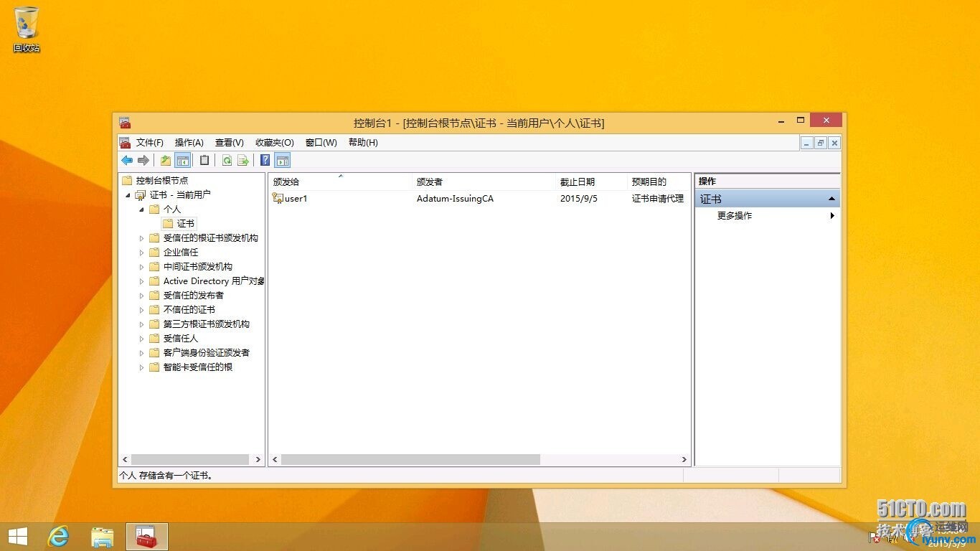Click the MMC toolbox icon in menu bar
980x551 pixels.
click(x=125, y=143)
